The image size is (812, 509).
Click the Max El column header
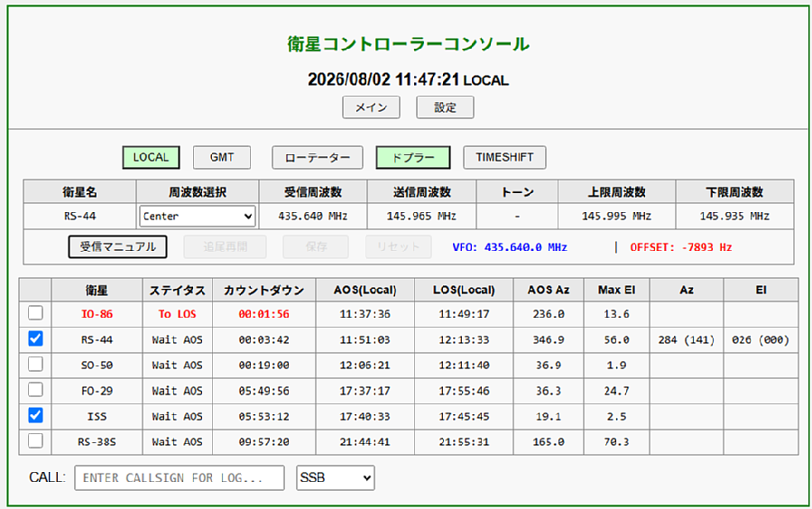tap(616, 291)
